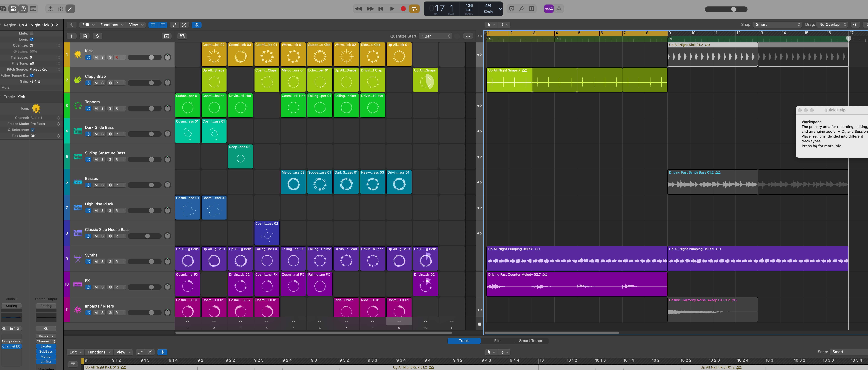Toggle the count-in 1234 button
This screenshot has height=370, width=868.
(549, 9)
